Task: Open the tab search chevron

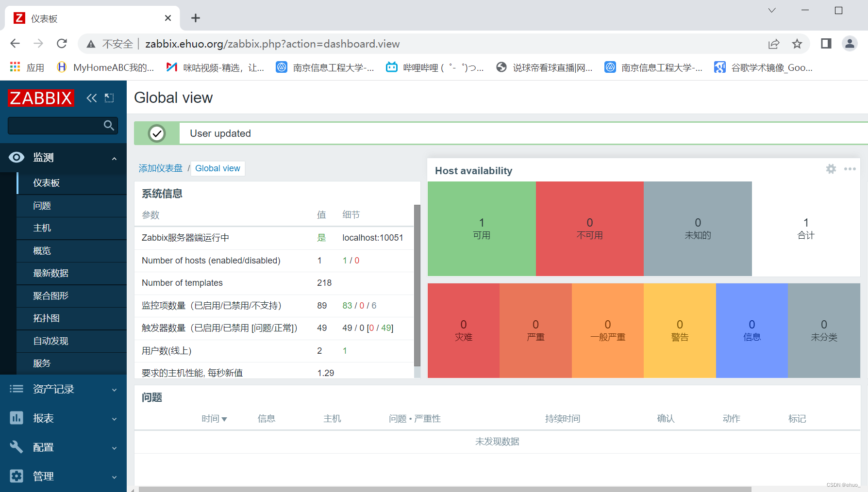Action: click(772, 10)
